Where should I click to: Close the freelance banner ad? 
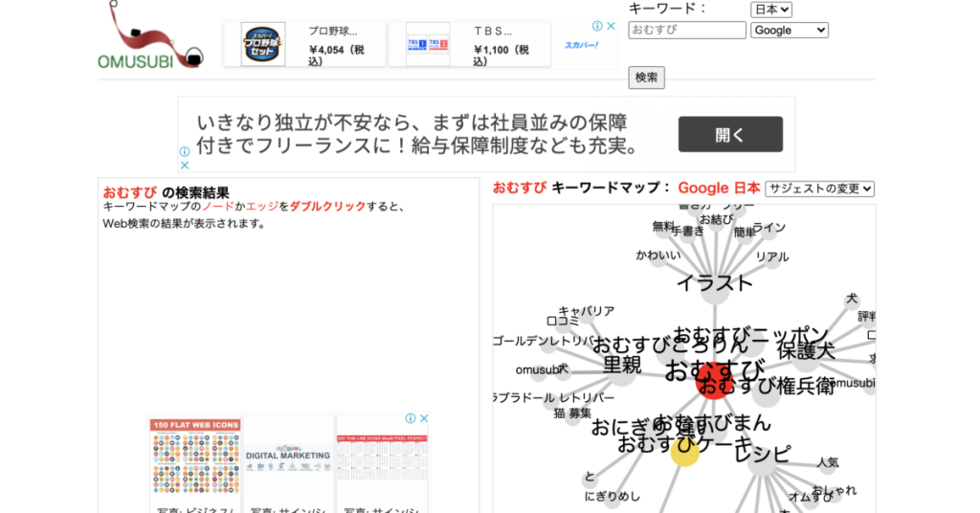[185, 165]
